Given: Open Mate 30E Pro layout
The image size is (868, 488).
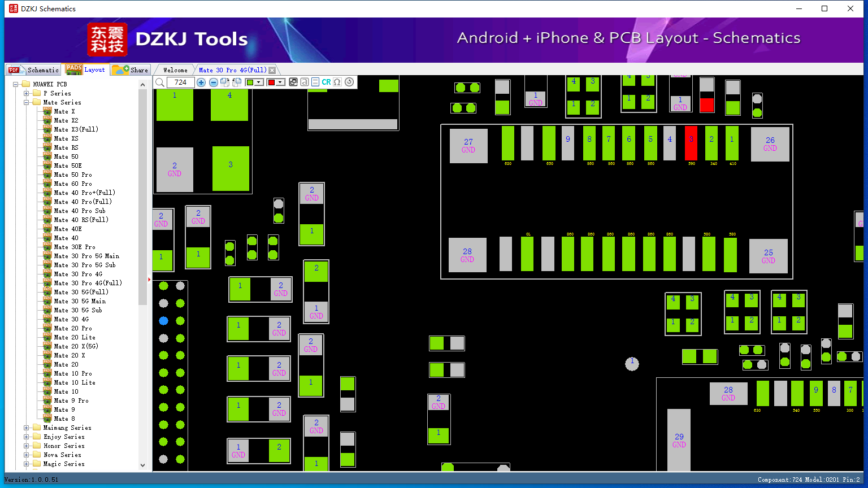Looking at the screenshot, I should [x=75, y=247].
